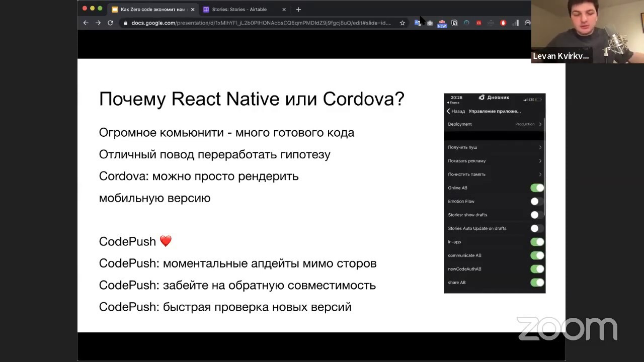Turn off the newCodeAuthAB switch
Image resolution: width=644 pixels, height=362 pixels.
[x=537, y=269]
